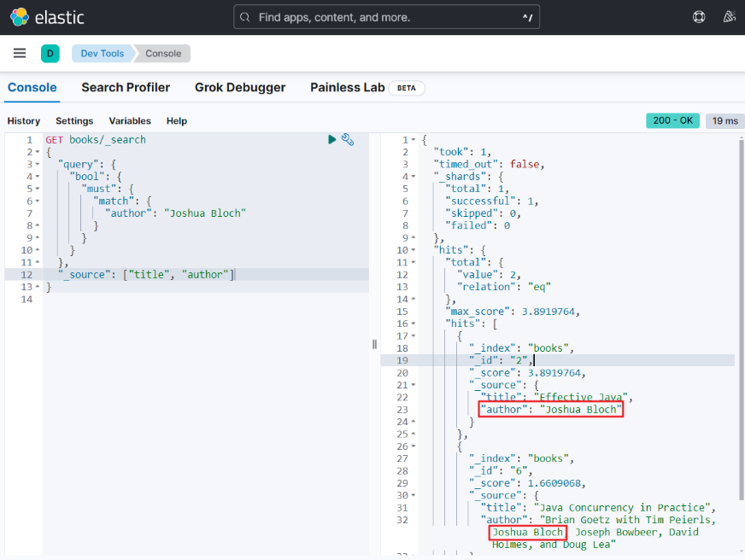Click "relation": "eq" in response

coord(503,287)
